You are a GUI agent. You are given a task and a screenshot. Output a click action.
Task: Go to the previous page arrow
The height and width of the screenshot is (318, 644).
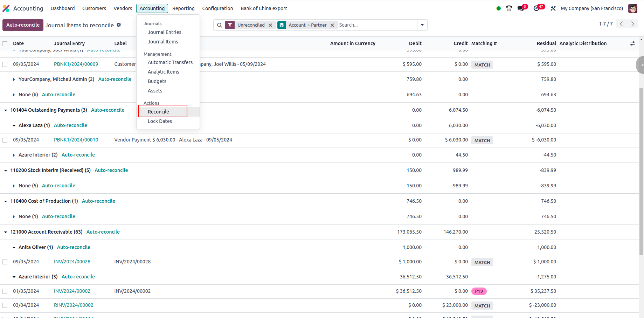pyautogui.click(x=621, y=24)
